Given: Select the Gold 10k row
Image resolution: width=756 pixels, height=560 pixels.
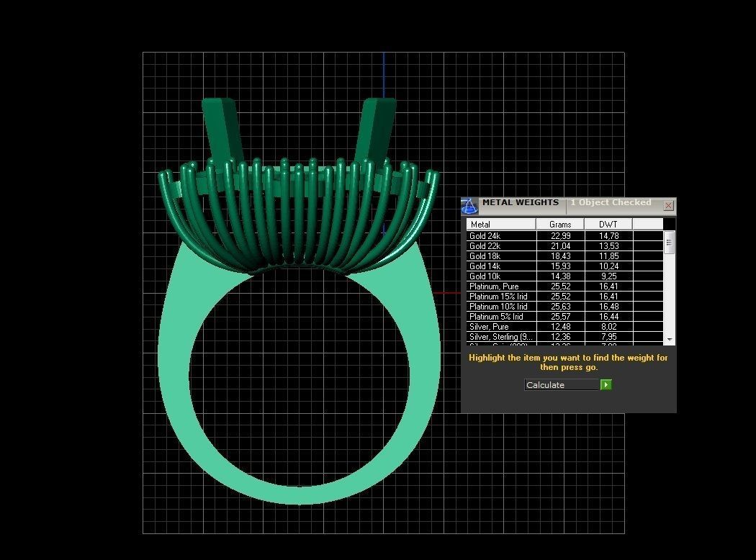Looking at the screenshot, I should 564,276.
